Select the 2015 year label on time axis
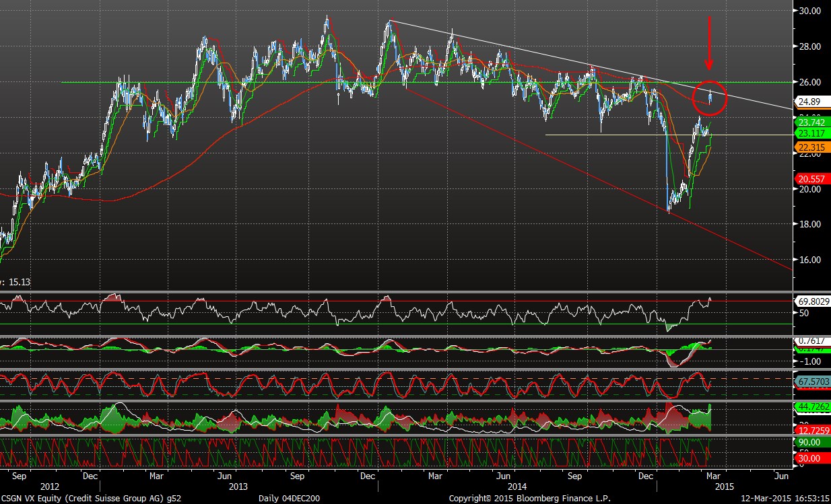The width and height of the screenshot is (831, 504). (x=725, y=486)
